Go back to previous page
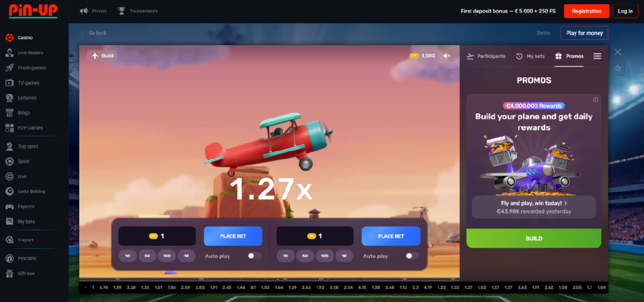Image resolution: width=644 pixels, height=302 pixels. [x=93, y=33]
